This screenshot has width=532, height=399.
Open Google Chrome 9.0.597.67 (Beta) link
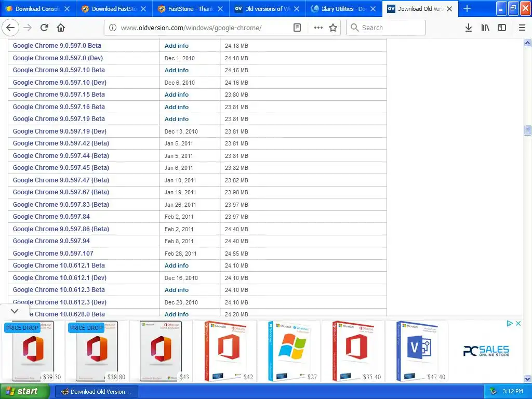pyautogui.click(x=61, y=192)
